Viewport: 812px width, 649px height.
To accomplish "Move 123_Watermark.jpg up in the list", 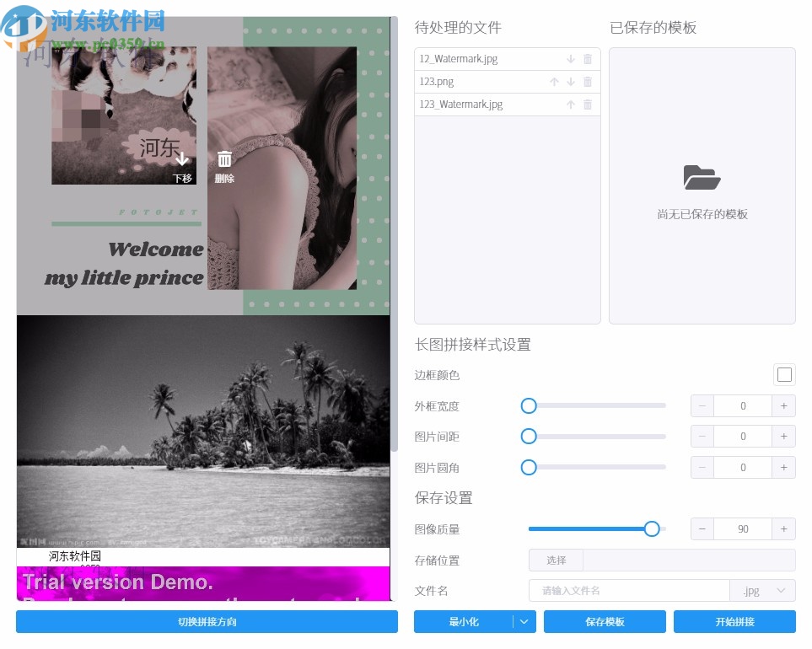I will tap(571, 105).
